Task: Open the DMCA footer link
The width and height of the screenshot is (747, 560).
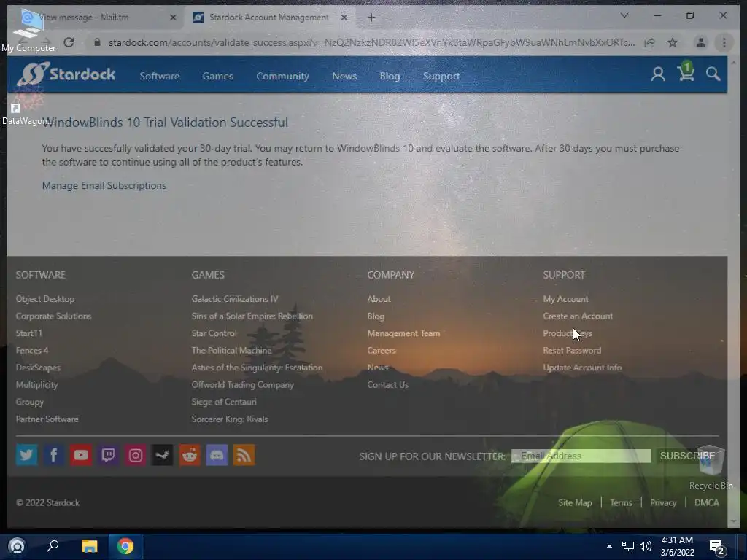Action: 706,503
